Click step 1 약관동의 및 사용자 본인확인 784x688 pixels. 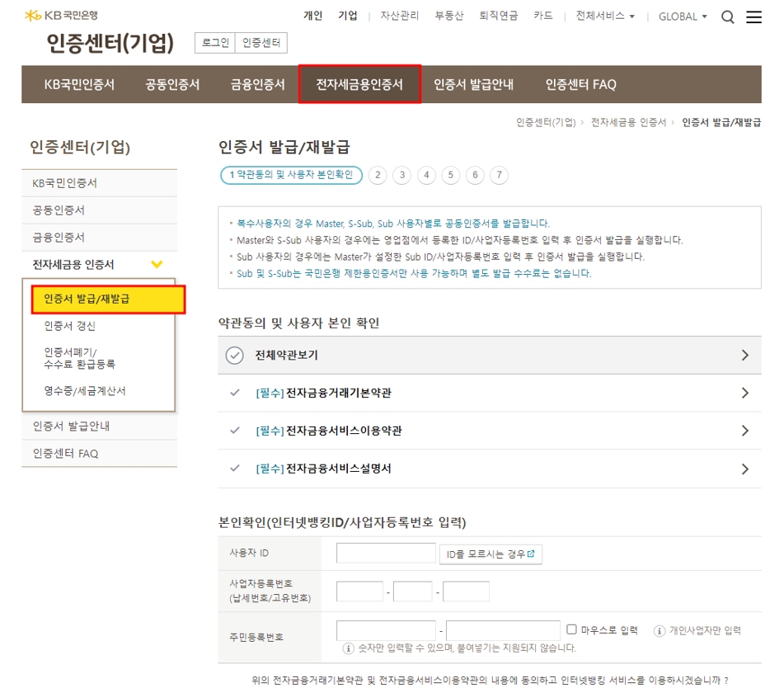tap(291, 175)
